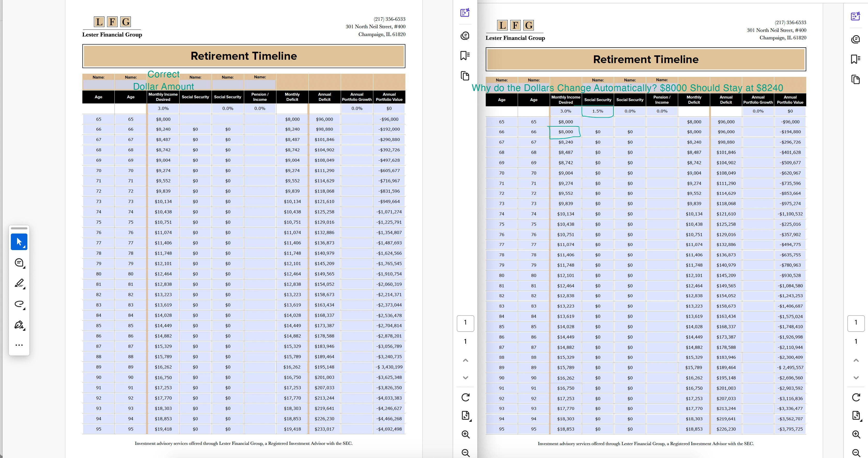Open page fit options in left document's panel

pos(465,416)
